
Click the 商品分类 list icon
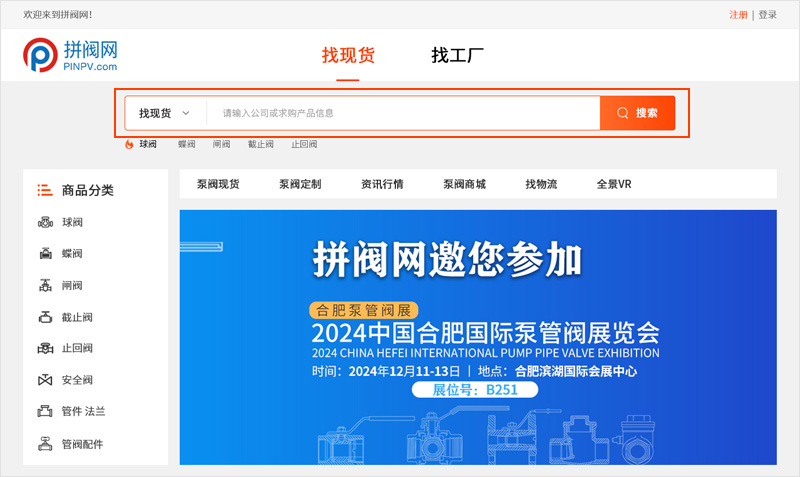tap(45, 190)
